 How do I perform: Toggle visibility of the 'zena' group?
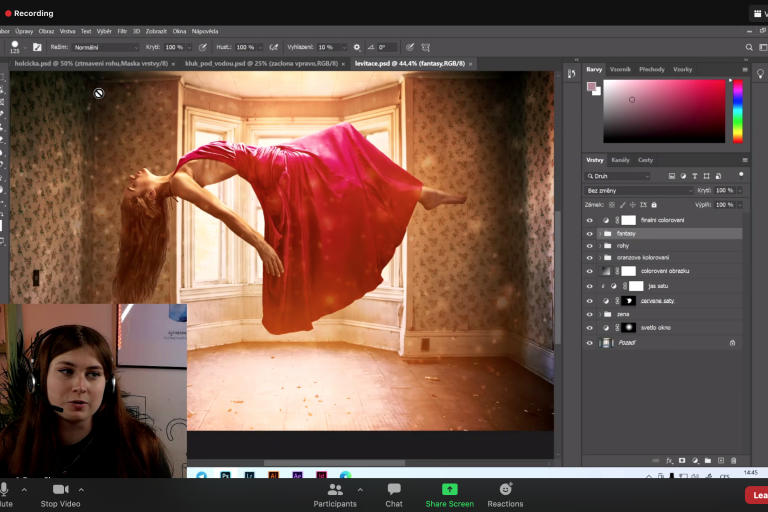point(589,314)
